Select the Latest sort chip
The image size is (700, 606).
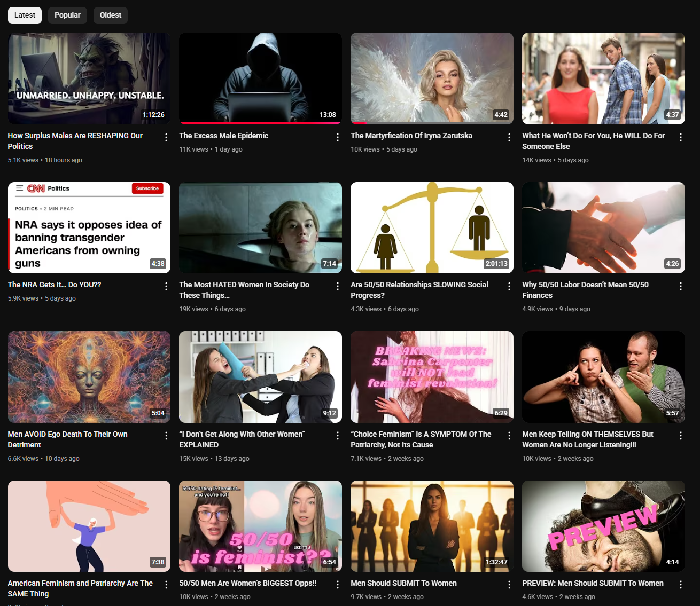tap(25, 15)
